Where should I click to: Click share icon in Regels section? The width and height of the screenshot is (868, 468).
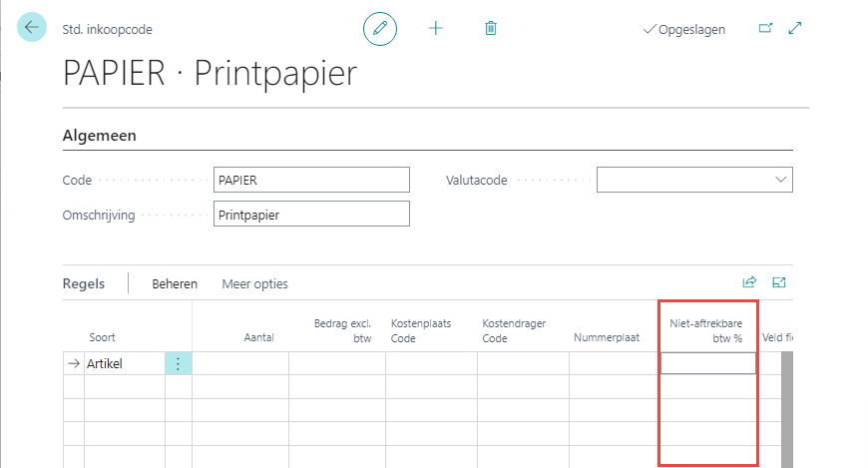(749, 283)
